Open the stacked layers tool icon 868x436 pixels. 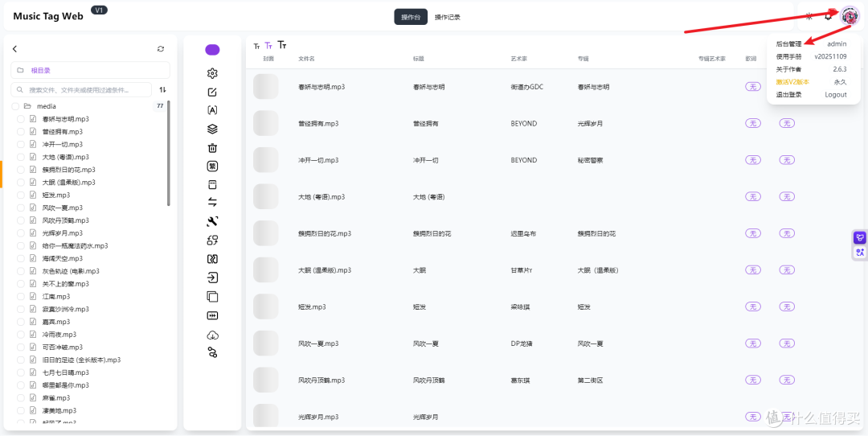click(212, 129)
